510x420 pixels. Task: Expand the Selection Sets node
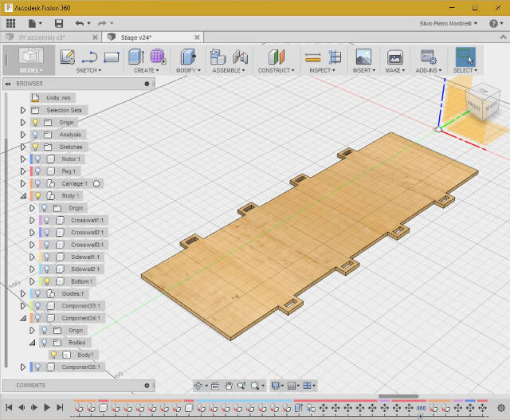23,110
